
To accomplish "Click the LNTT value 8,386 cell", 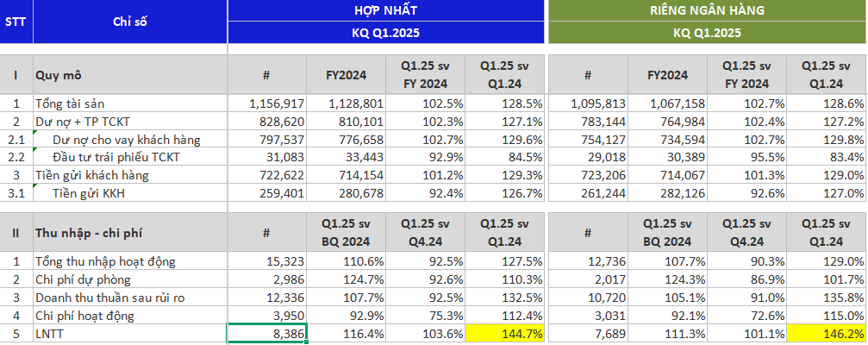I will [266, 333].
